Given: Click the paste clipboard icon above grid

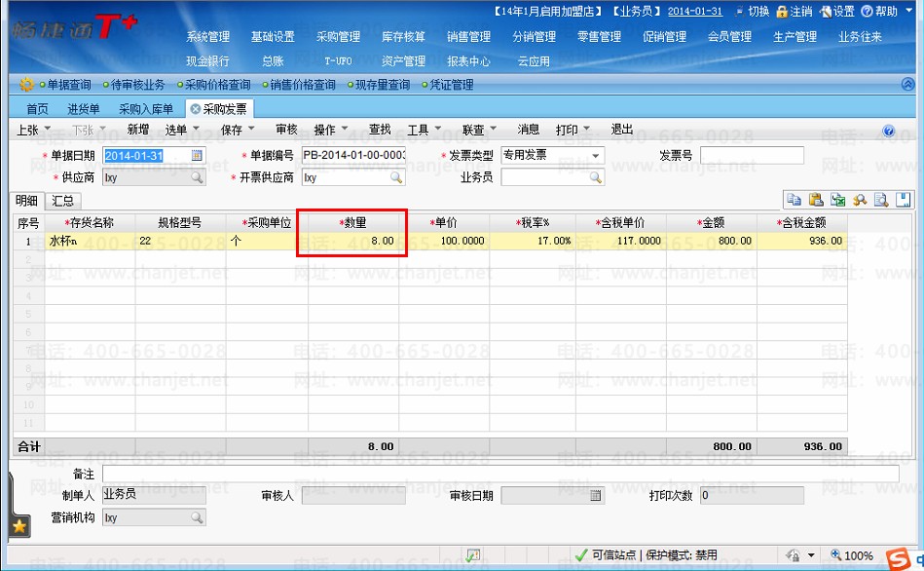Looking at the screenshot, I should coord(816,200).
